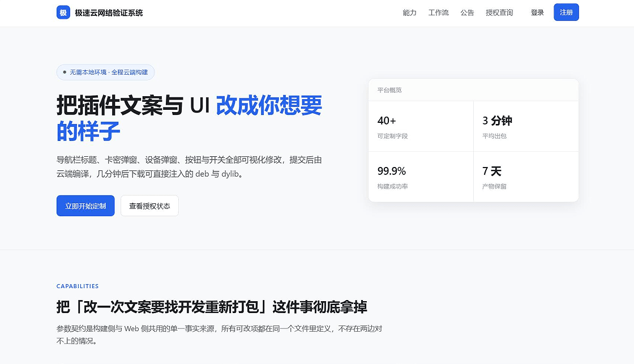Click the 产物保留 label
Viewport: 634px width, 364px height.
tap(494, 186)
